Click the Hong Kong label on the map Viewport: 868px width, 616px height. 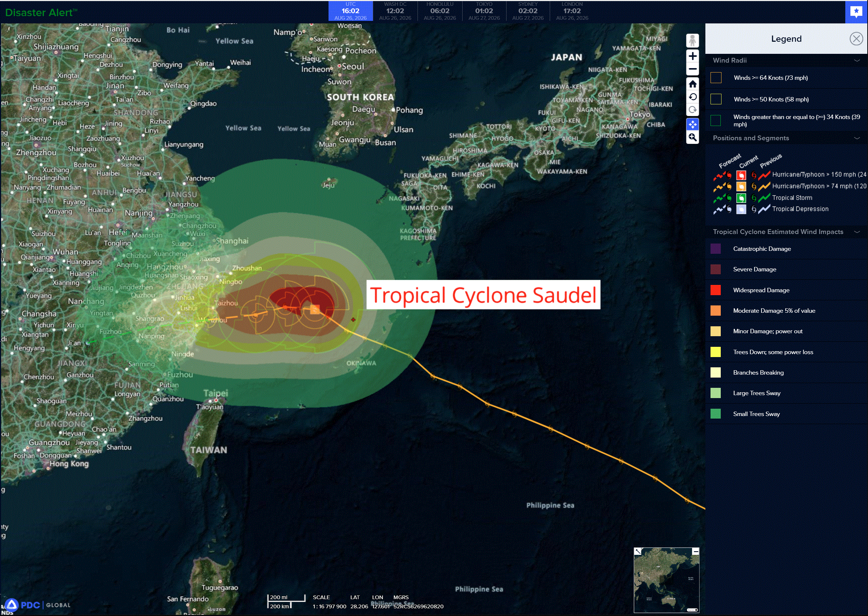click(x=69, y=463)
